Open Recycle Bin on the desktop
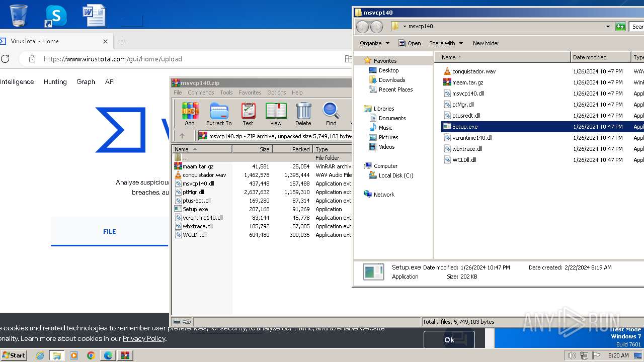 coord(19,15)
